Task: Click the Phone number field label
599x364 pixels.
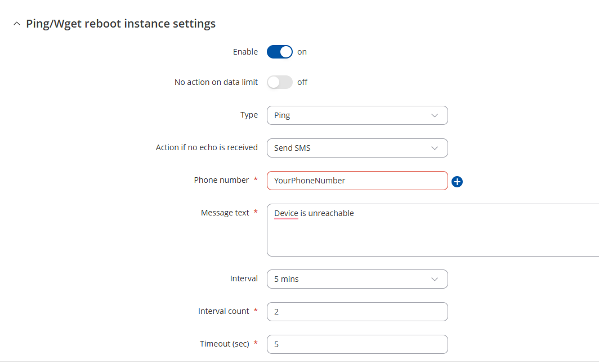Action: pos(221,180)
